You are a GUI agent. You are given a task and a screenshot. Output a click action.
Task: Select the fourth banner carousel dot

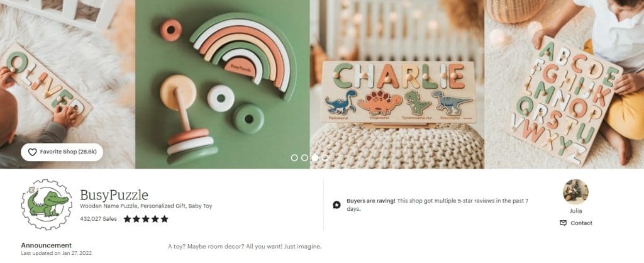tap(325, 158)
